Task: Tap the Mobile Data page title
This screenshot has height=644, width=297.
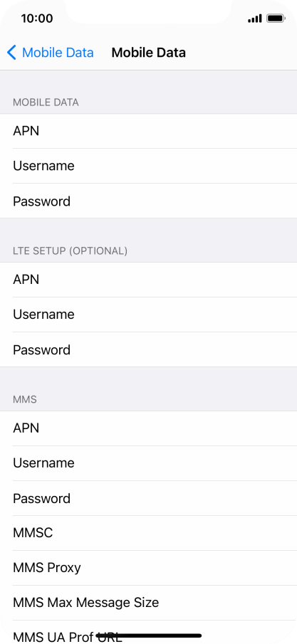Action: coord(148,53)
